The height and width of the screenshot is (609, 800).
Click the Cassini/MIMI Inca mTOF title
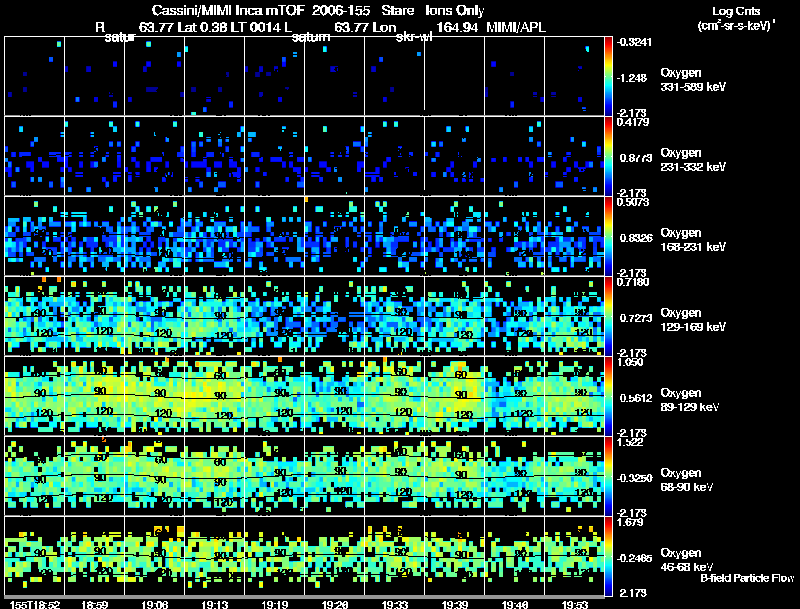coord(228,10)
